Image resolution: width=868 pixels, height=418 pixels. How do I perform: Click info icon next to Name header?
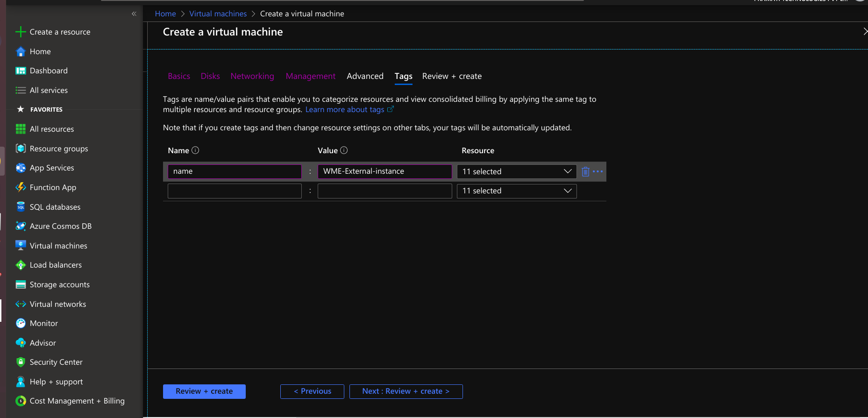196,150
